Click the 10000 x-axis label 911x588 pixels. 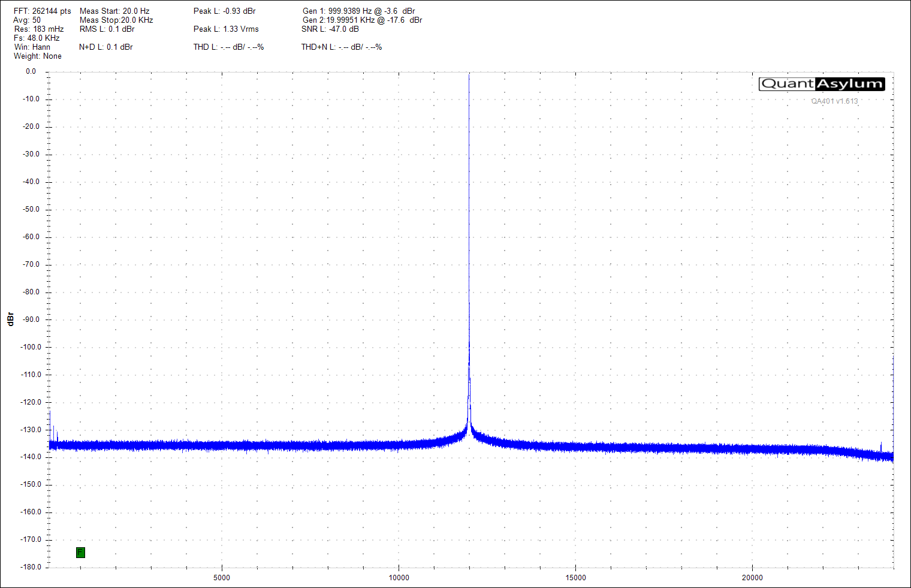tap(399, 578)
